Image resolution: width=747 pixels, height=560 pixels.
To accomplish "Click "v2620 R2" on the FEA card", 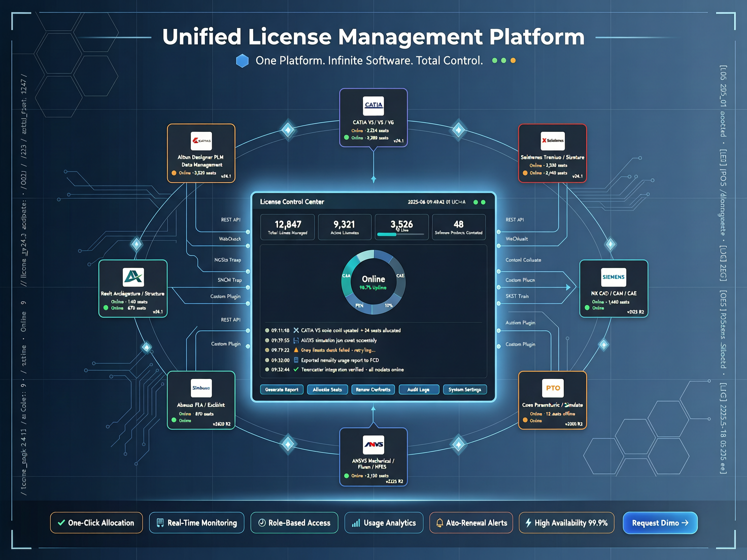I will (x=222, y=424).
